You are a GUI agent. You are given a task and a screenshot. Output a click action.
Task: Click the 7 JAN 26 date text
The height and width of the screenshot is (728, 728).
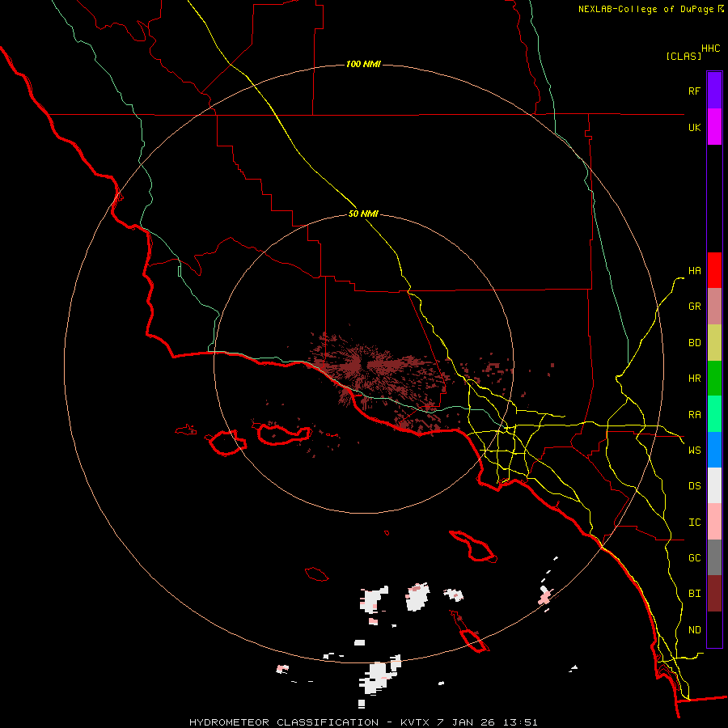click(x=467, y=722)
